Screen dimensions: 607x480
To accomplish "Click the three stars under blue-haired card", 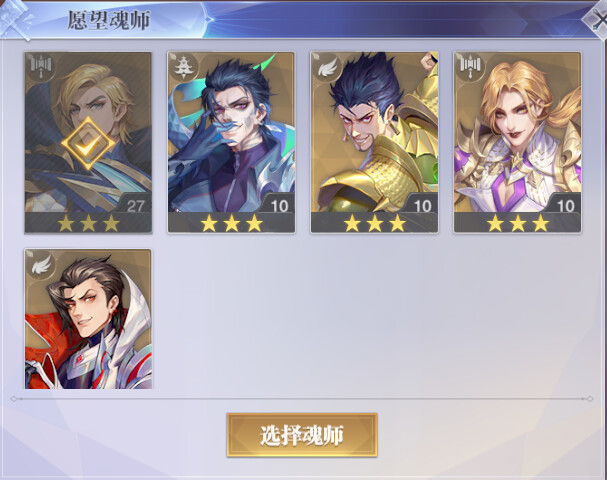I will pyautogui.click(x=231, y=223).
